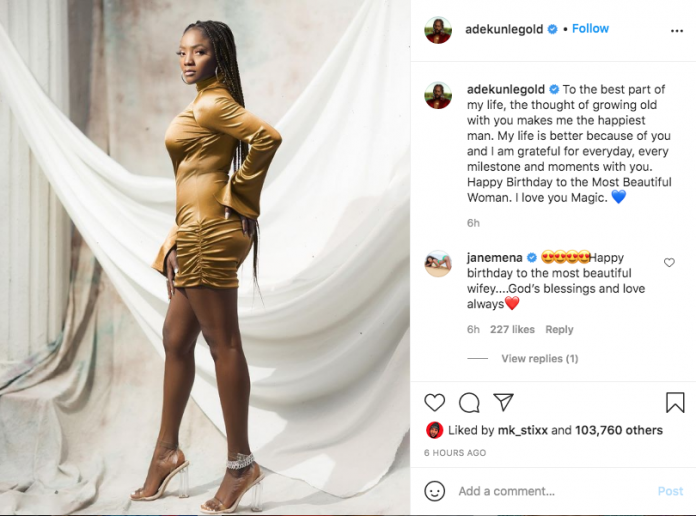Screen dimensions: 696x516
Task: Like janemena's comment with small heart
Action: point(669,262)
